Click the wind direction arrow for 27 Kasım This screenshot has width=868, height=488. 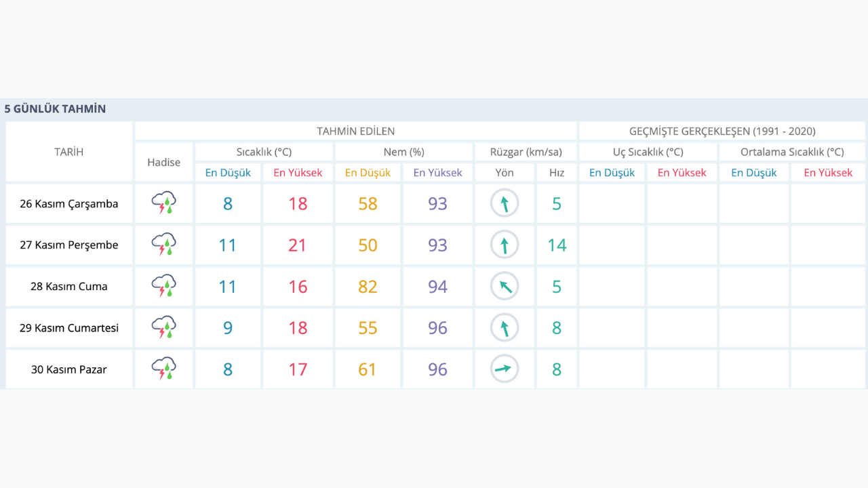(x=505, y=245)
